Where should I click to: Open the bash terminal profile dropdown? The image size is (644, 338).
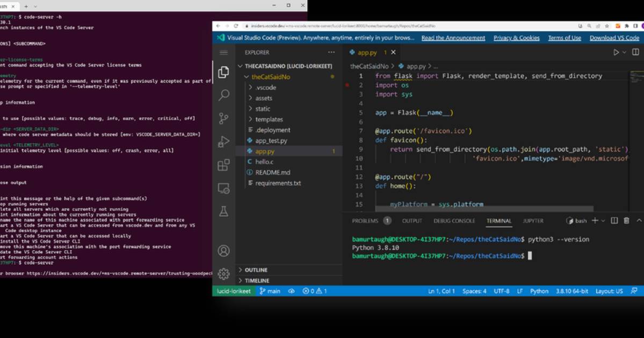pos(603,221)
